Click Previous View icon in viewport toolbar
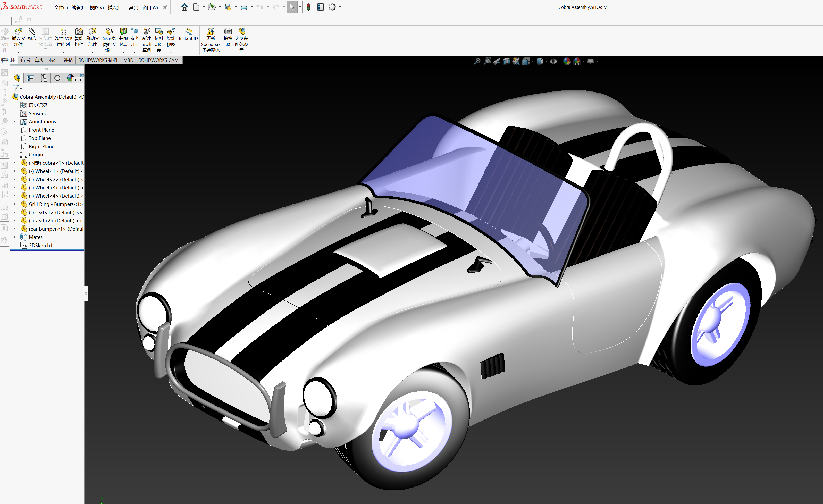Viewport: 823px width, 504px height. 497,61
